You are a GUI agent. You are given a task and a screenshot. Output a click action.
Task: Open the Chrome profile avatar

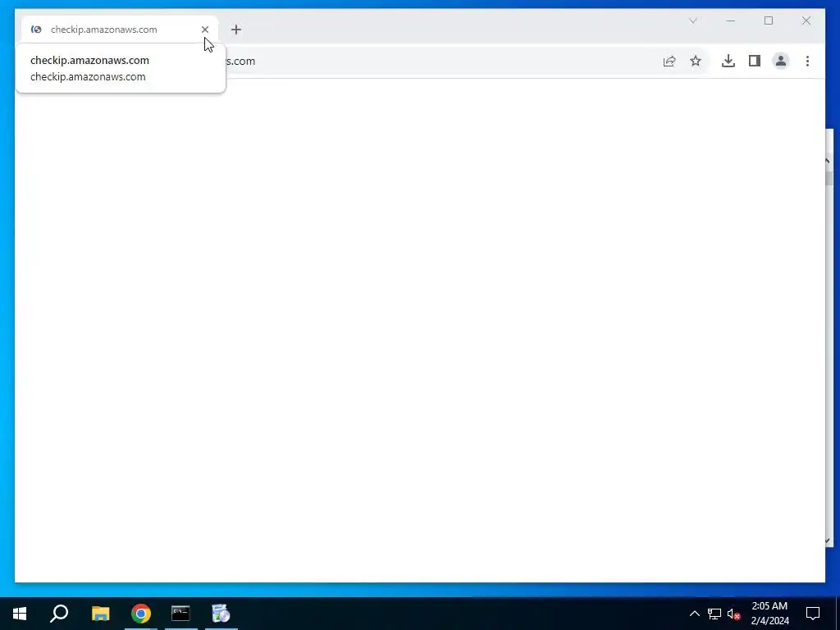[x=781, y=61]
